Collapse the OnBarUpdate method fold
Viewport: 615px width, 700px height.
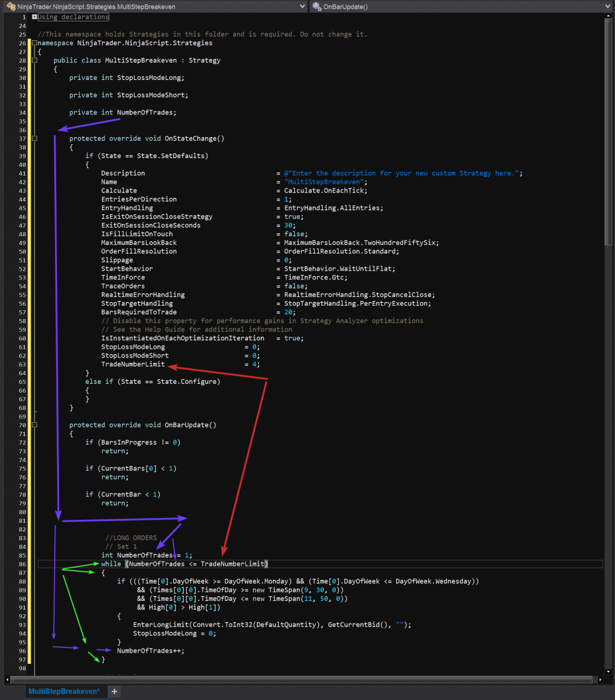33,425
